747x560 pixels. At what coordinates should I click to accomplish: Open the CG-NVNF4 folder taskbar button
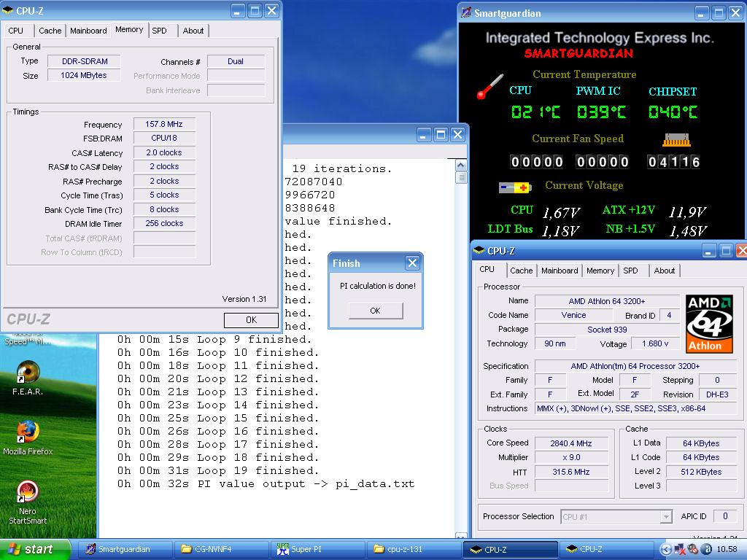pyautogui.click(x=220, y=549)
